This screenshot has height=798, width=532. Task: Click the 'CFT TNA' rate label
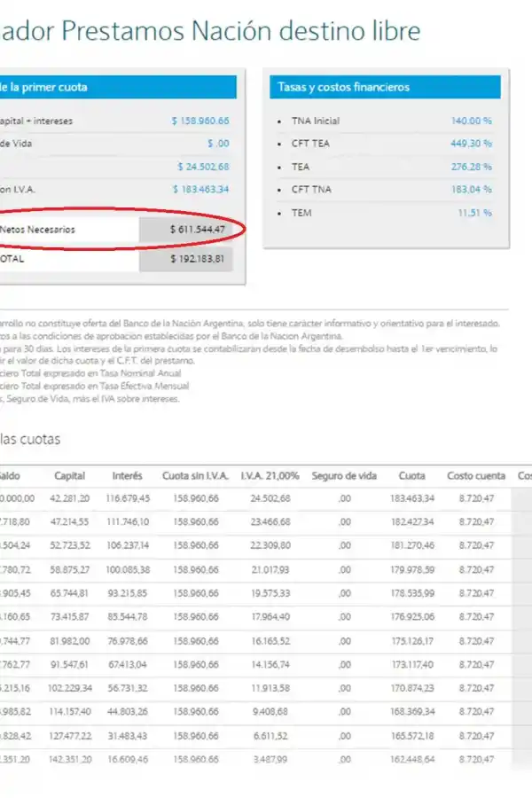pos(311,190)
